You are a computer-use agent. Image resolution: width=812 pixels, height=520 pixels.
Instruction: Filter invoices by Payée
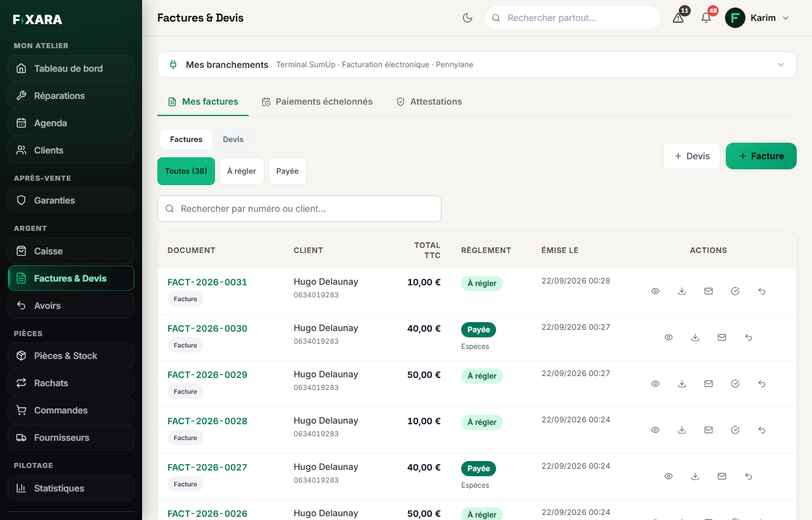(x=287, y=171)
